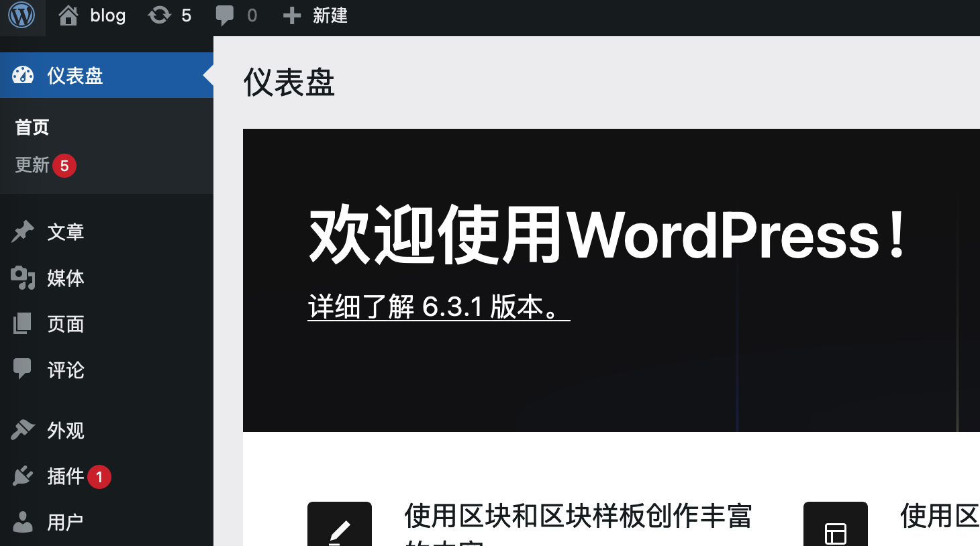Screen dimensions: 980x546
Task: Open the 插件 plugins menu
Action: (x=66, y=476)
